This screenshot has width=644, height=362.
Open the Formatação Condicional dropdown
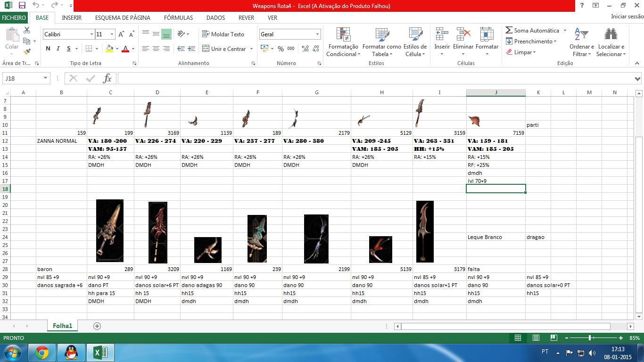click(x=343, y=41)
